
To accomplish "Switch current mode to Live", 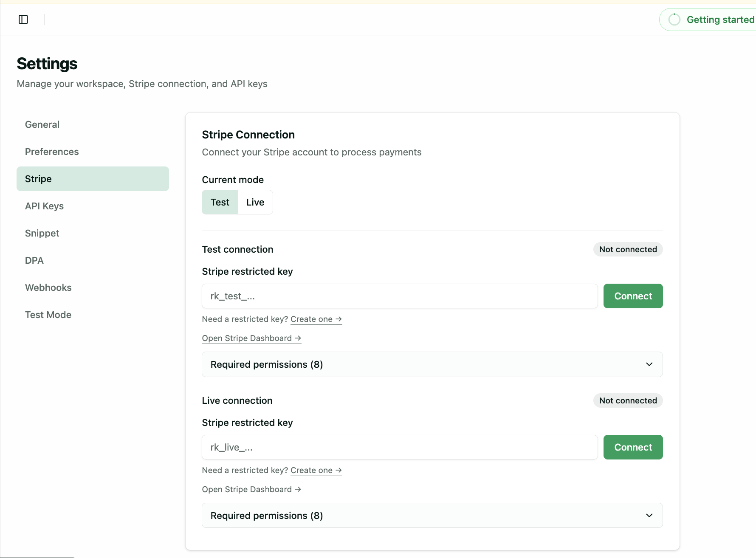I will coord(255,202).
